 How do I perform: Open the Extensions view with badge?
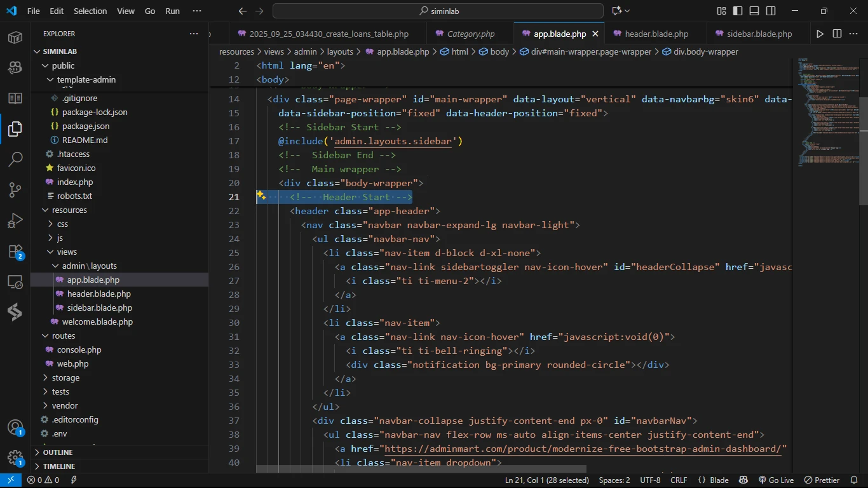coord(15,252)
